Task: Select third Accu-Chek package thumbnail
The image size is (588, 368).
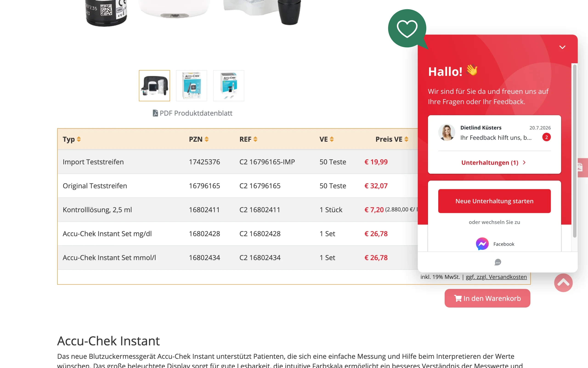Action: (x=229, y=86)
